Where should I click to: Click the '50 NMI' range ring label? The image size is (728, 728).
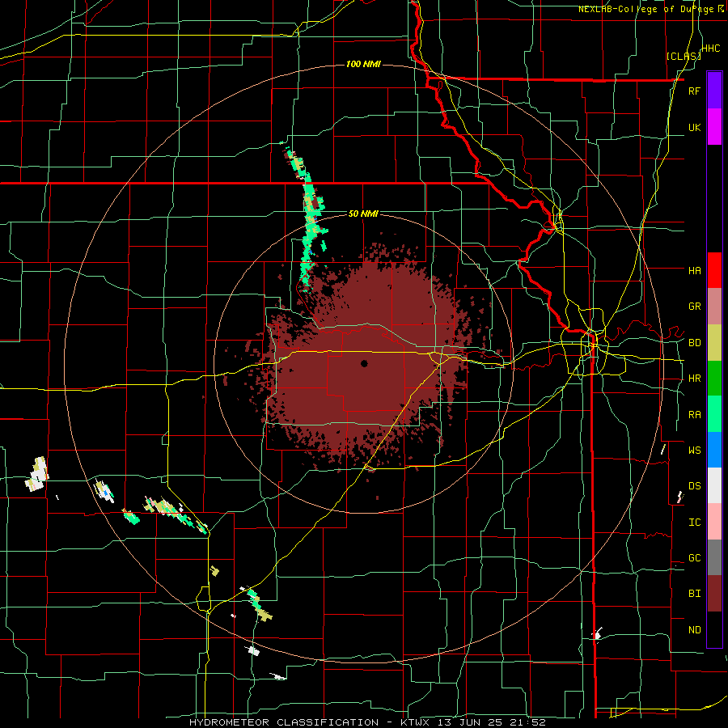click(x=363, y=214)
